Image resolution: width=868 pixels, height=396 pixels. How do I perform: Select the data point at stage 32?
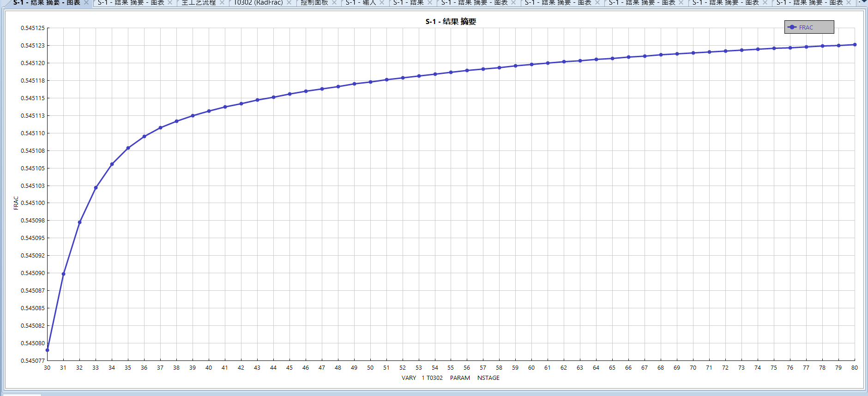79,222
